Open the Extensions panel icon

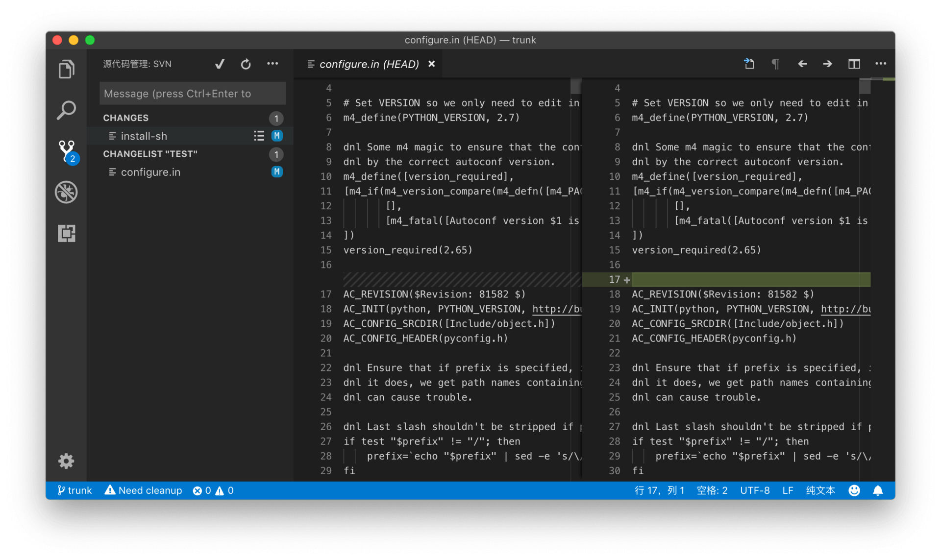click(67, 233)
